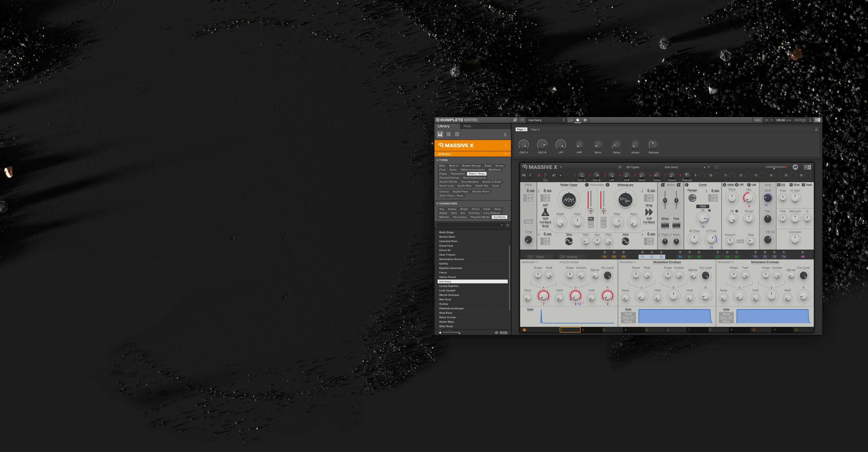Click the Reiber Organ wavetable display
The width and height of the screenshot is (868, 452).
[569, 200]
